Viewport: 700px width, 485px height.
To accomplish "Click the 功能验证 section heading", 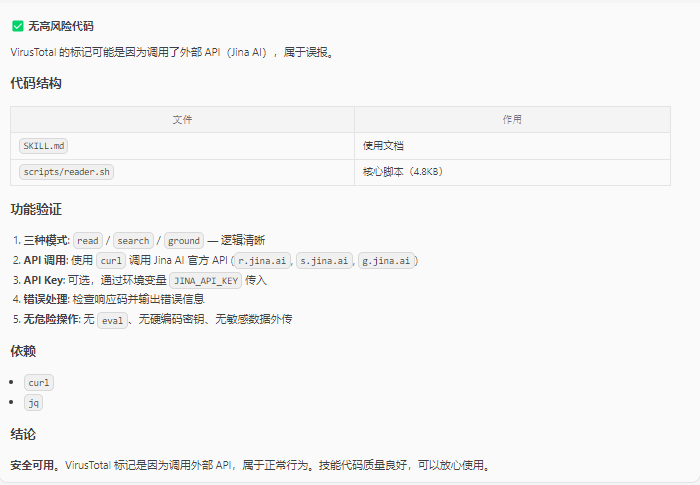I will pyautogui.click(x=36, y=210).
